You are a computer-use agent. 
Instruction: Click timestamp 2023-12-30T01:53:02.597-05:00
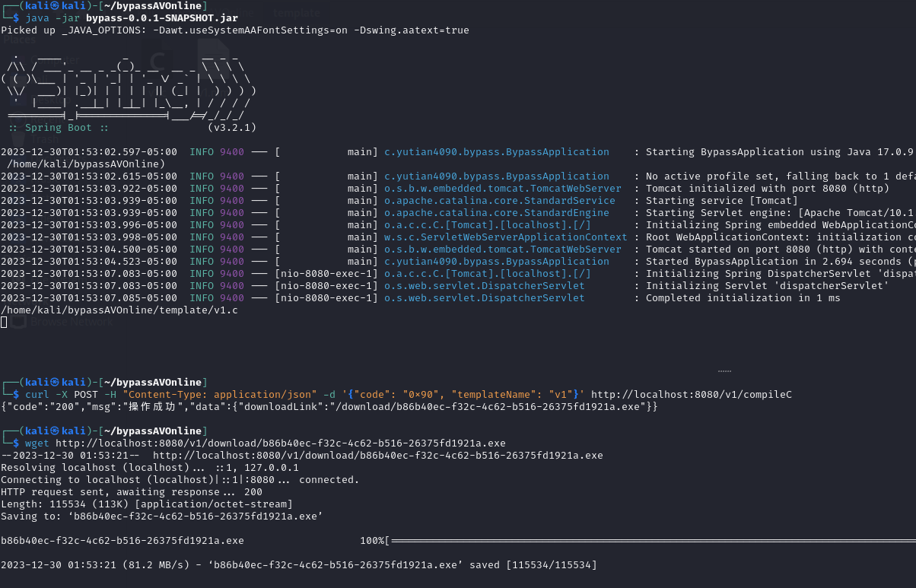point(89,152)
